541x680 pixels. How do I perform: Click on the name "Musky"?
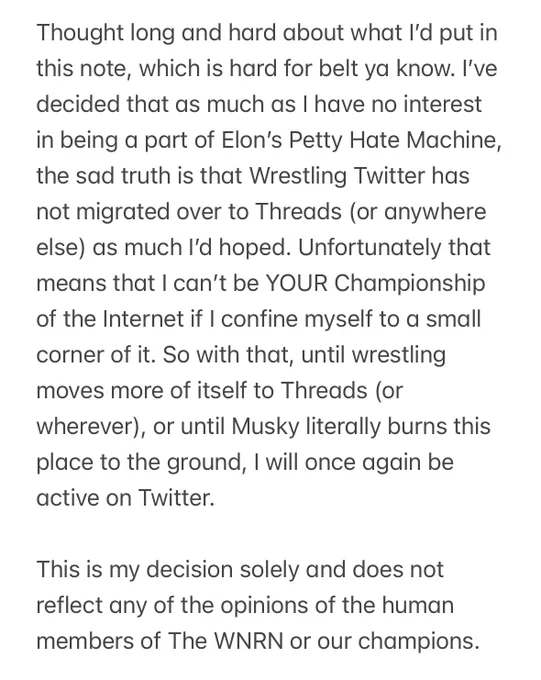tap(266, 427)
